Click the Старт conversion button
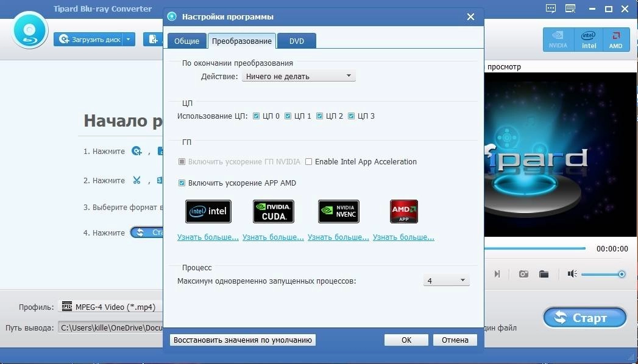Screen dimensions: 638x364 click(585, 318)
